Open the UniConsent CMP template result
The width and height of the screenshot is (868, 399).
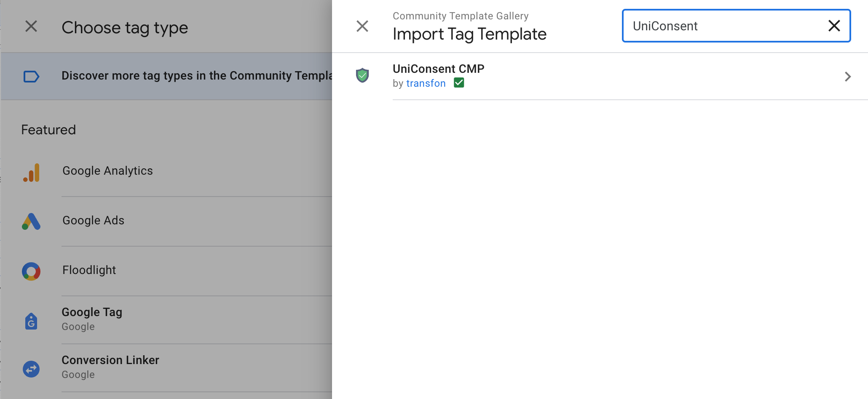tap(439, 69)
